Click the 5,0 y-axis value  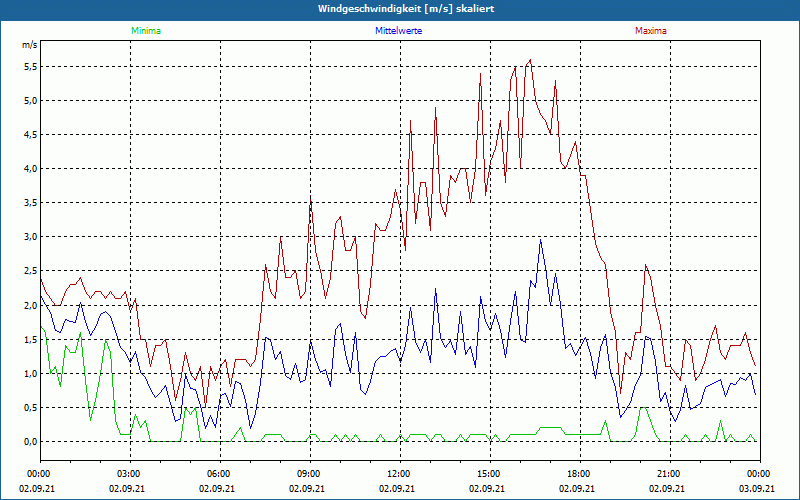(x=31, y=101)
